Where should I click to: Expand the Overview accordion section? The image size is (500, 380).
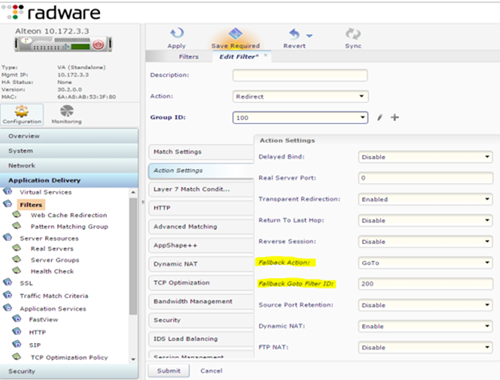tap(69, 136)
